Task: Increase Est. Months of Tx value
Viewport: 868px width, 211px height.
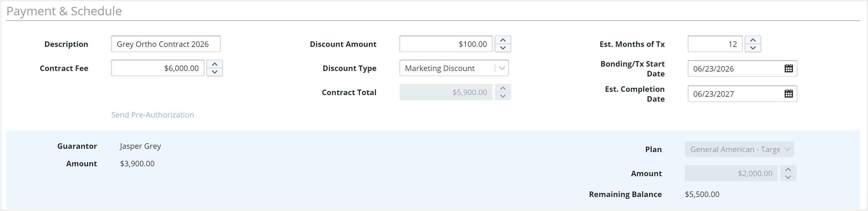Action: click(x=753, y=40)
